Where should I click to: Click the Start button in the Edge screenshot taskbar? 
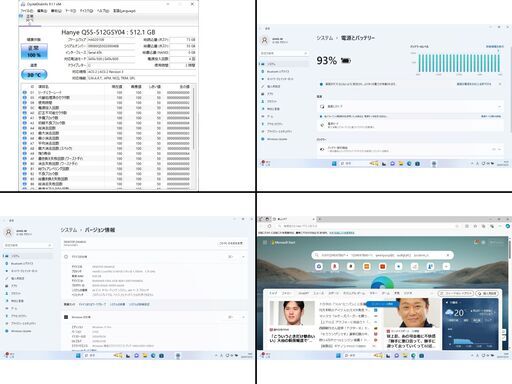pyautogui.click(x=338, y=356)
